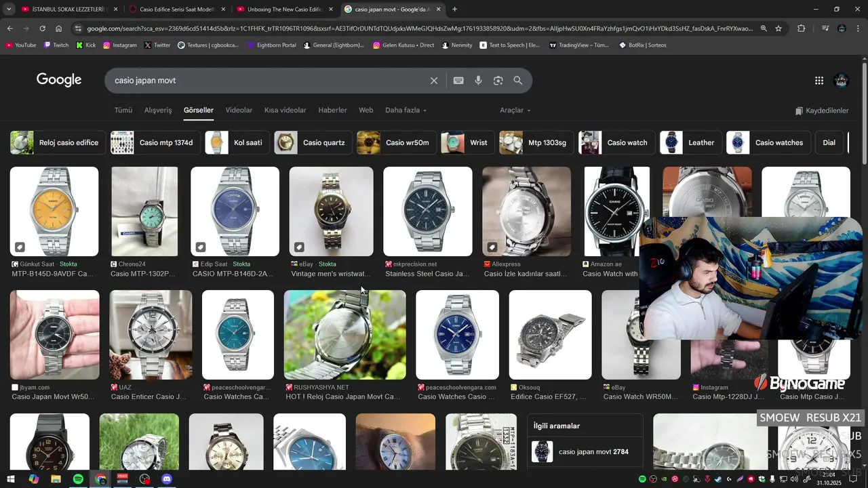Filter by Casio wr50m chip
Screen dimensions: 868x488
[396, 143]
